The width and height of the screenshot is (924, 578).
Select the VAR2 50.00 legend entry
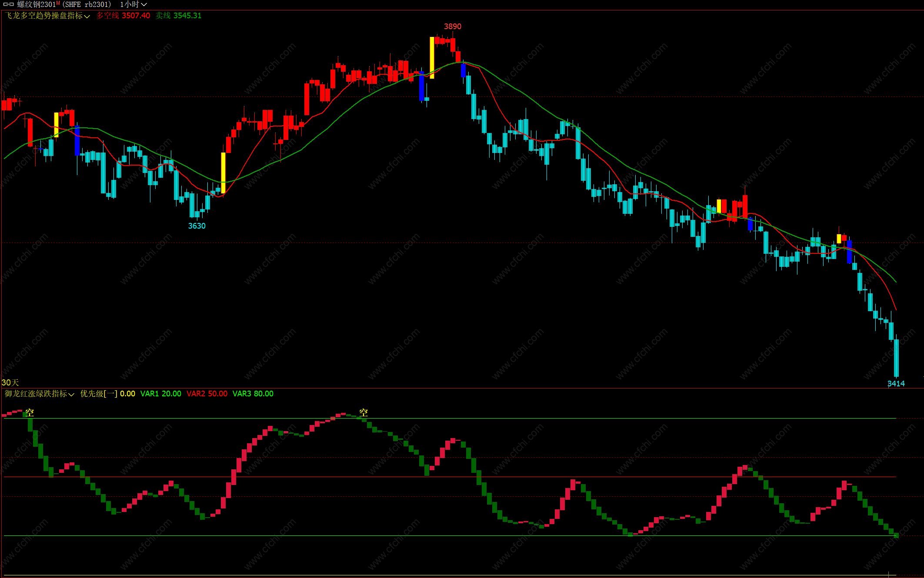[207, 394]
